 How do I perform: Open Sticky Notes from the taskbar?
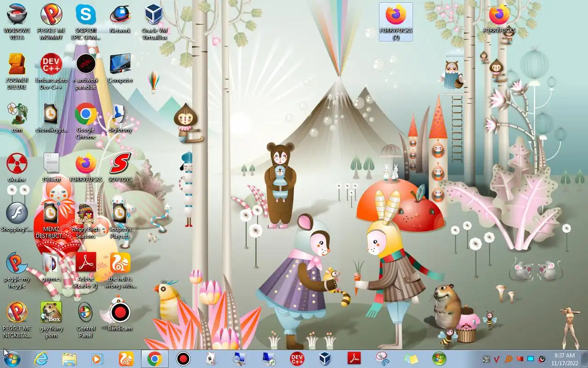411,359
